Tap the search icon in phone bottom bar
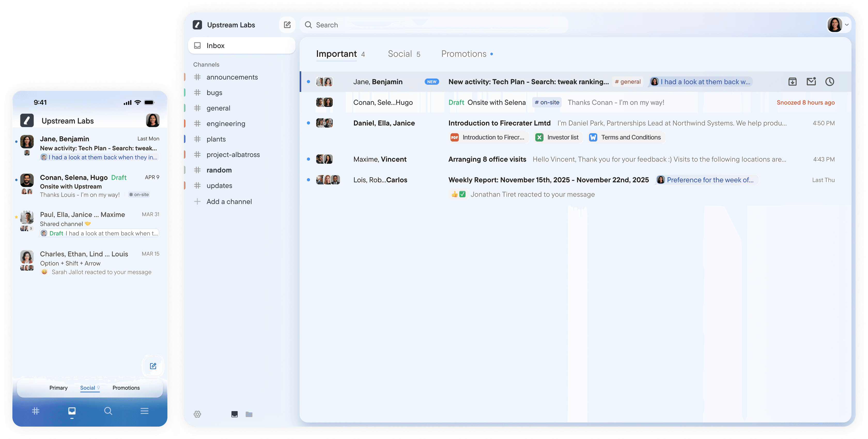868x439 pixels. (108, 411)
